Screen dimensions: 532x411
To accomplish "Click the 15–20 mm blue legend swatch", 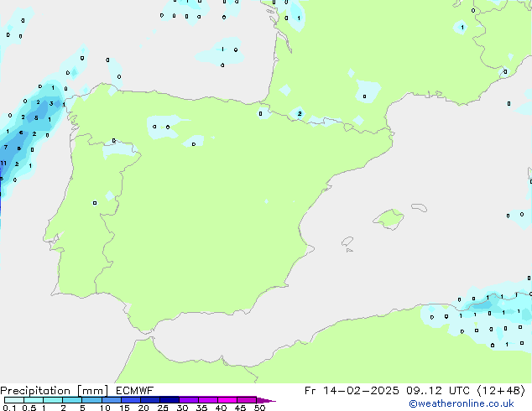I will 130,400.
